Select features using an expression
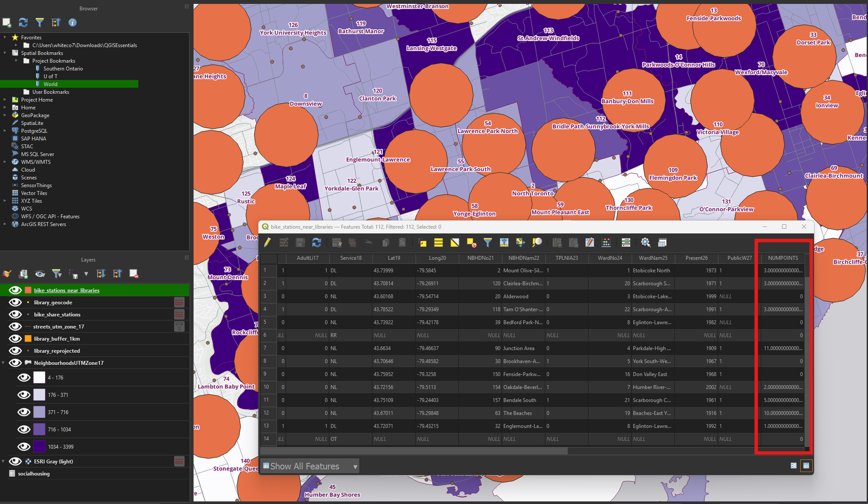Image resolution: width=868 pixels, height=504 pixels. tap(422, 242)
